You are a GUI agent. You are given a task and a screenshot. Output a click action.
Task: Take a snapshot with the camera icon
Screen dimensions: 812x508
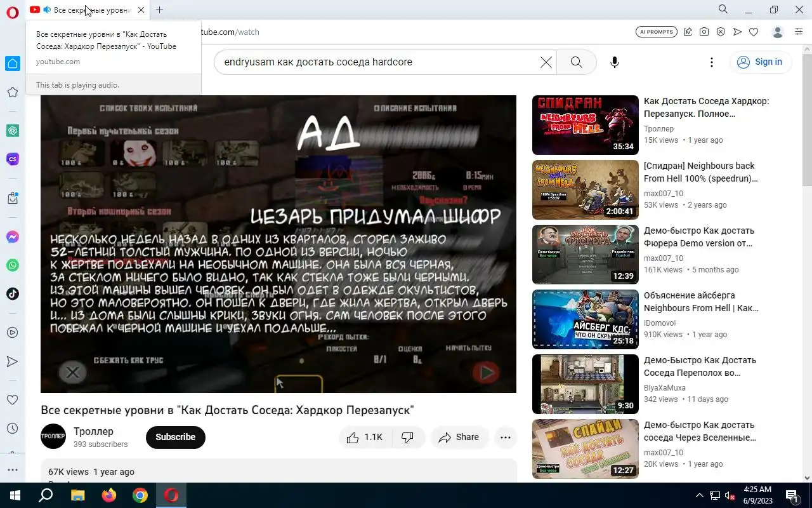704,32
